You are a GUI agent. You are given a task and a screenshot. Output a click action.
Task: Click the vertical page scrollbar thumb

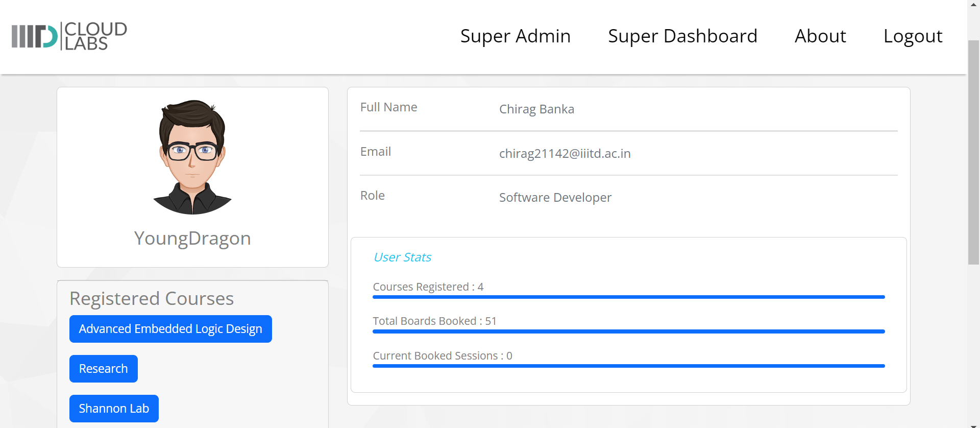[x=973, y=152]
